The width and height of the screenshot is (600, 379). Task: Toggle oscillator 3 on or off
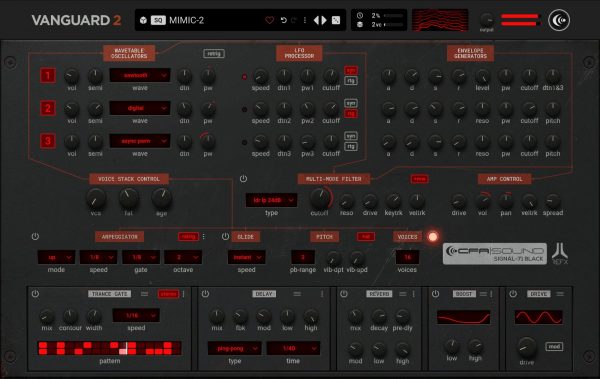48,141
